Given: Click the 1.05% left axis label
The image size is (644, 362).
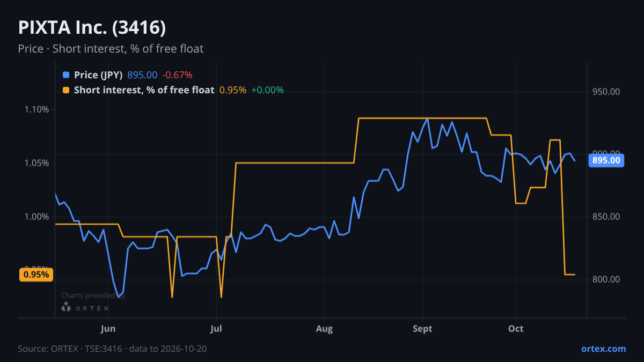Looking at the screenshot, I should [x=37, y=163].
